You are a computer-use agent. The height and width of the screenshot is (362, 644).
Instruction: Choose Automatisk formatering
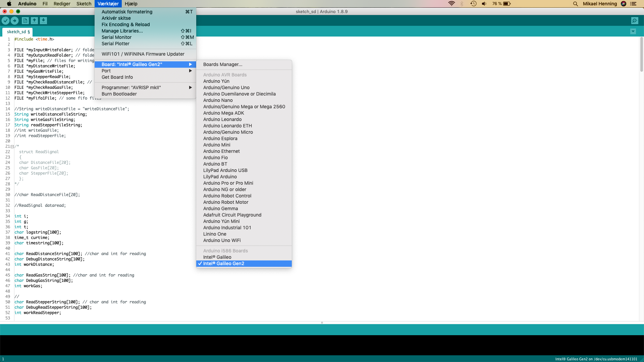[145, 12]
